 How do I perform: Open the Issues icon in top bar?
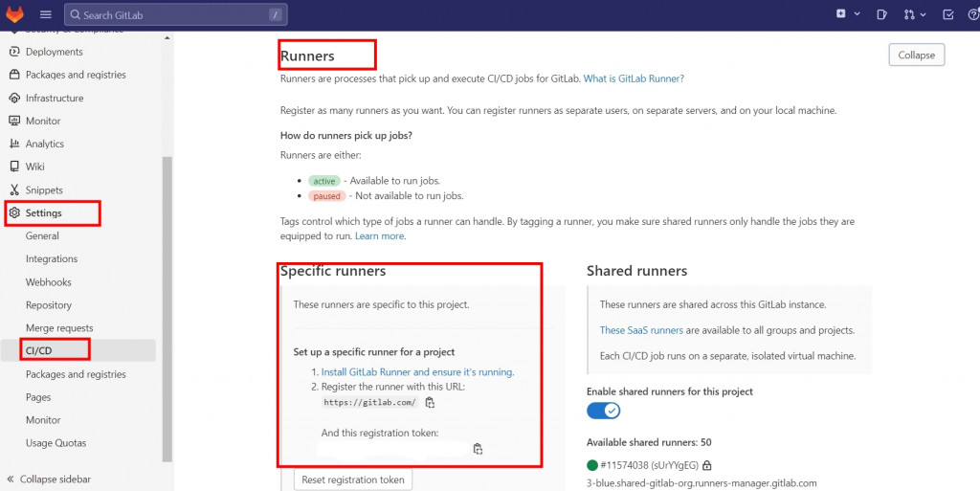tap(881, 14)
